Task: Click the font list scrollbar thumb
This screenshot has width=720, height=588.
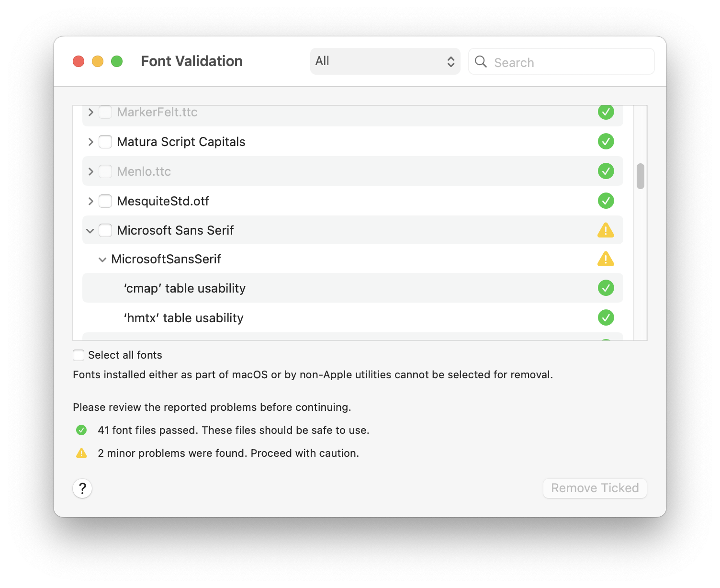Action: (640, 176)
